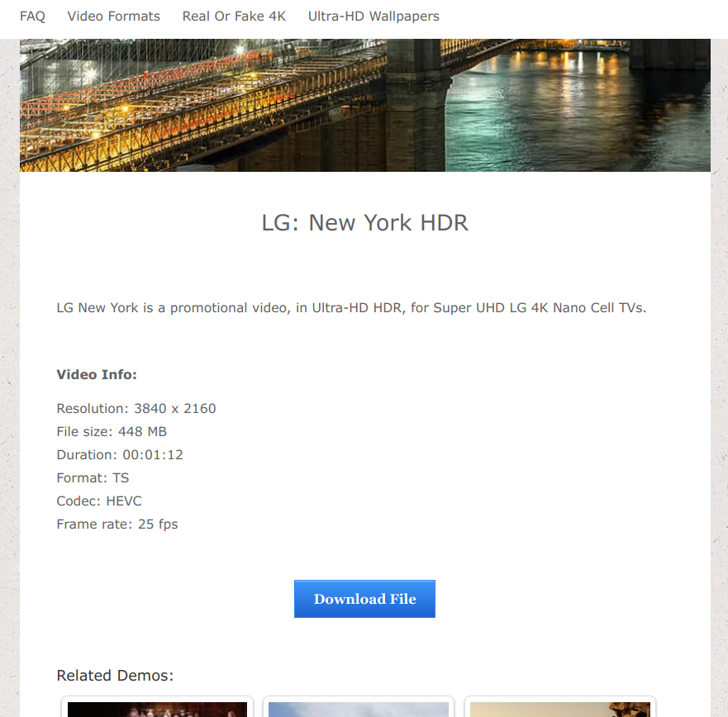Click the Duration 00:01:12 line

click(x=120, y=455)
